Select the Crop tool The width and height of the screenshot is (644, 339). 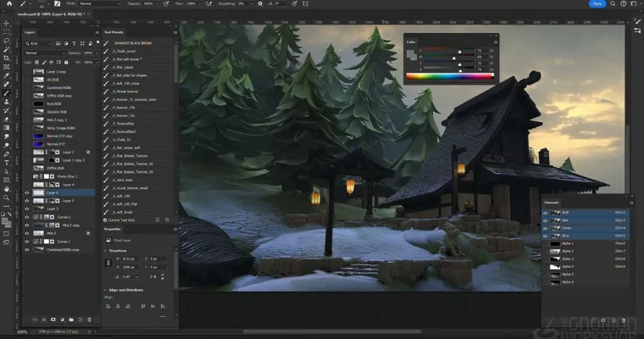tap(7, 58)
